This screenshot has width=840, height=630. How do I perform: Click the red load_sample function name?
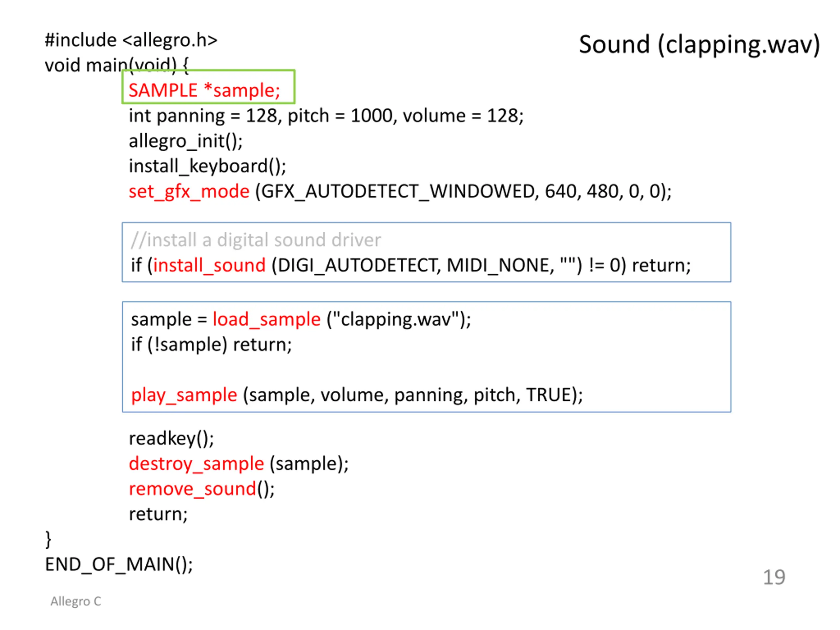266,319
